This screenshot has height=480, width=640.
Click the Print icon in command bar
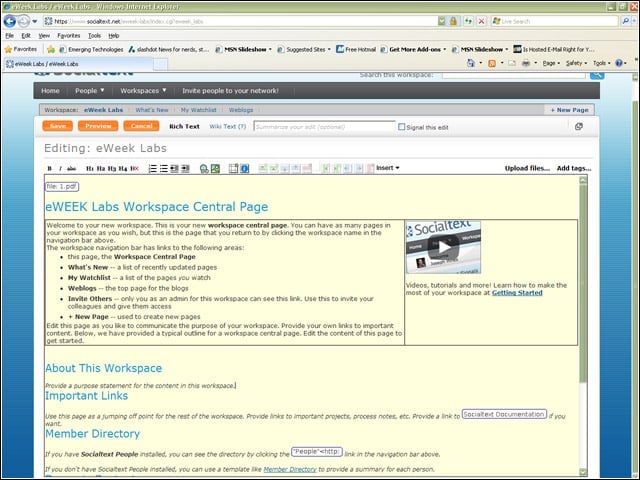tap(526, 63)
